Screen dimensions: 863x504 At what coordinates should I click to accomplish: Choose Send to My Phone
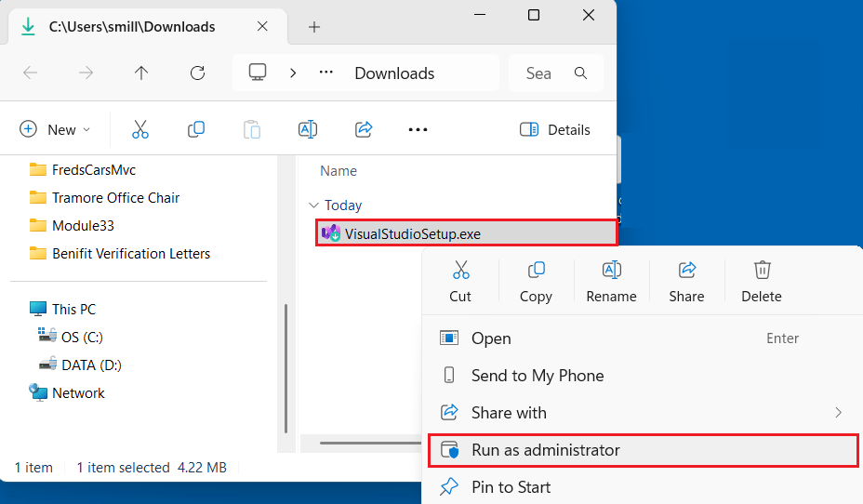[643, 376]
